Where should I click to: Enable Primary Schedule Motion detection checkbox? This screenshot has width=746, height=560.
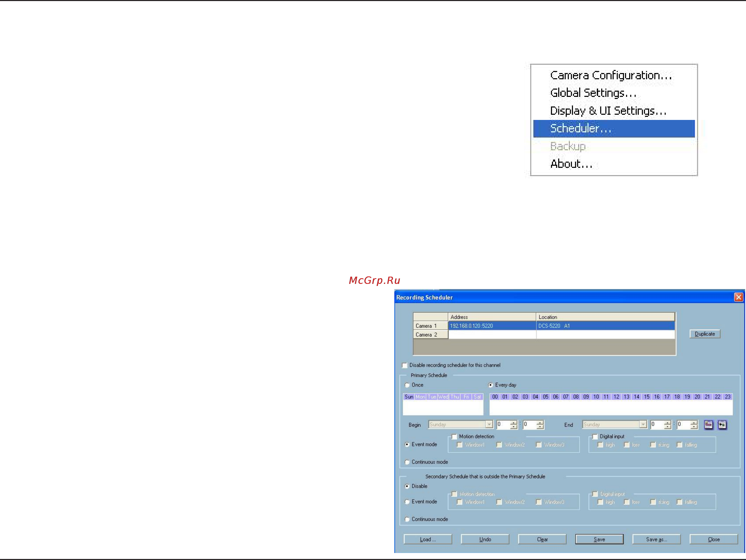point(454,437)
